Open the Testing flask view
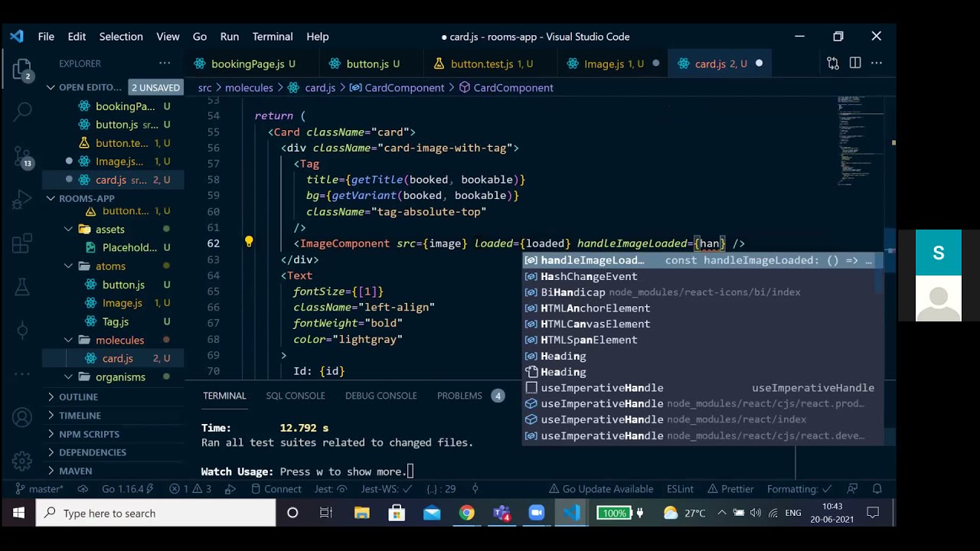 pos(22,289)
